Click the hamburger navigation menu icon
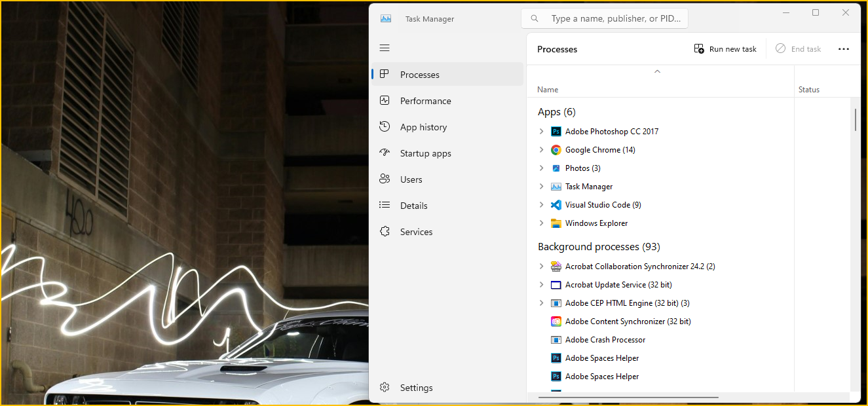This screenshot has width=868, height=406. (x=385, y=48)
